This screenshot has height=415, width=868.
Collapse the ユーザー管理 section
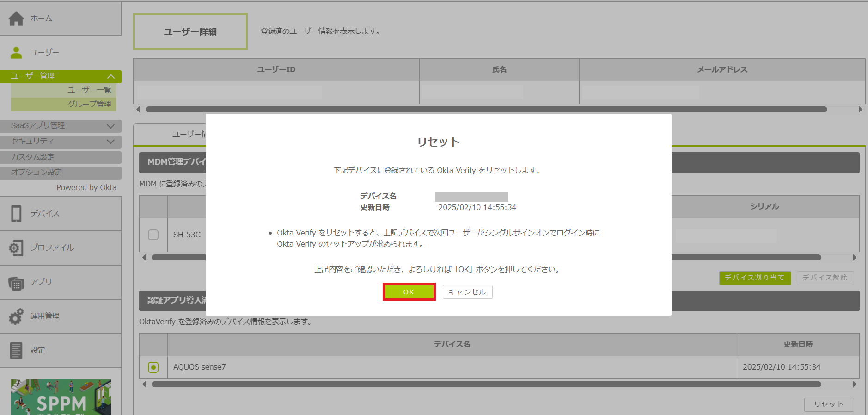[111, 76]
